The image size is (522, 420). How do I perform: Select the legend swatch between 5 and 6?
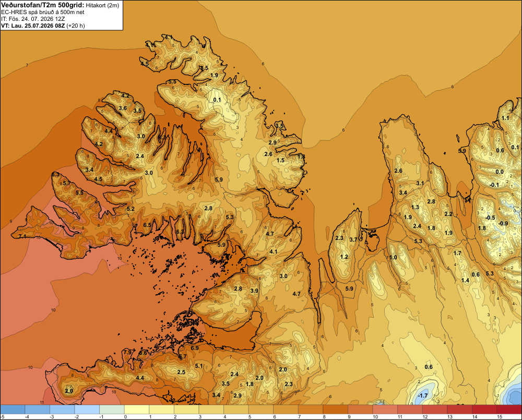[260, 409]
